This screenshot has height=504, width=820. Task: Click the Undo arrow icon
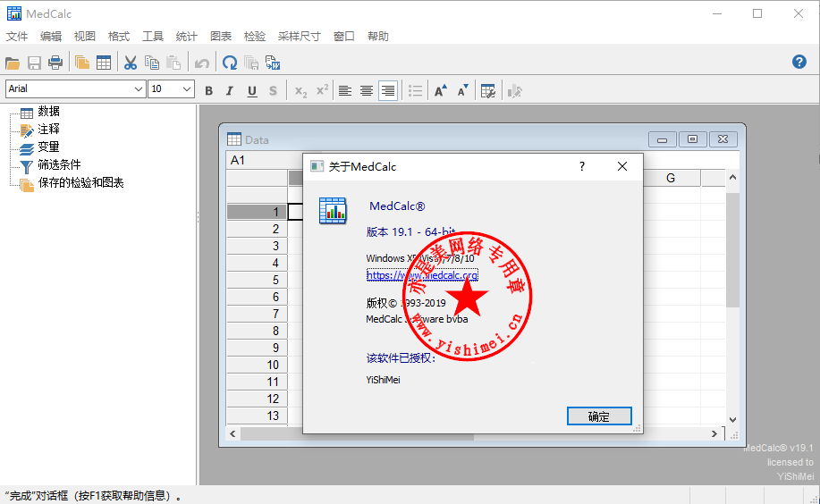coord(202,63)
